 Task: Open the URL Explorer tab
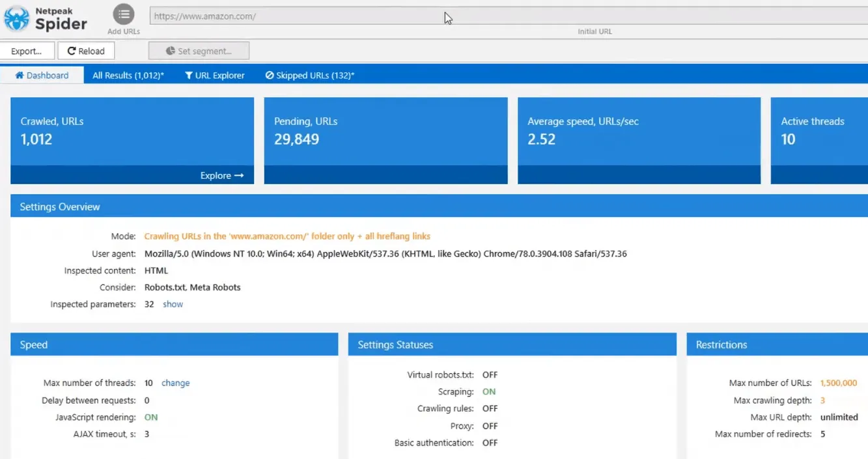(x=215, y=76)
